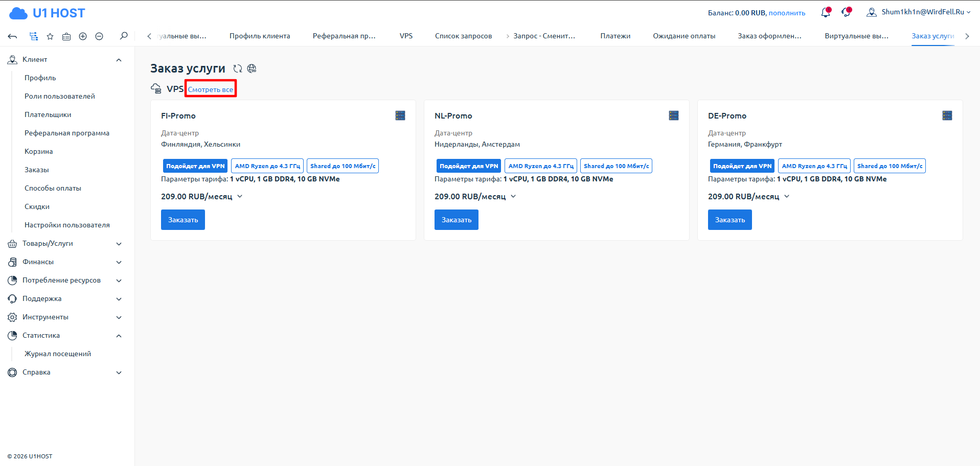Image resolution: width=980 pixels, height=466 pixels.
Task: Switch to the Заказ оформлен… tab
Action: point(769,36)
